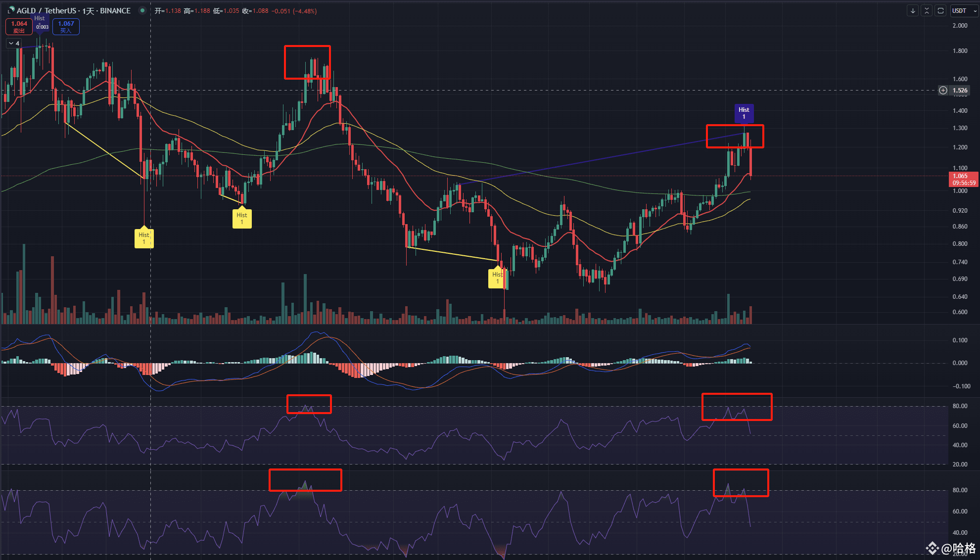Click the yellow Hist 1 flag below the early drop

(x=144, y=238)
